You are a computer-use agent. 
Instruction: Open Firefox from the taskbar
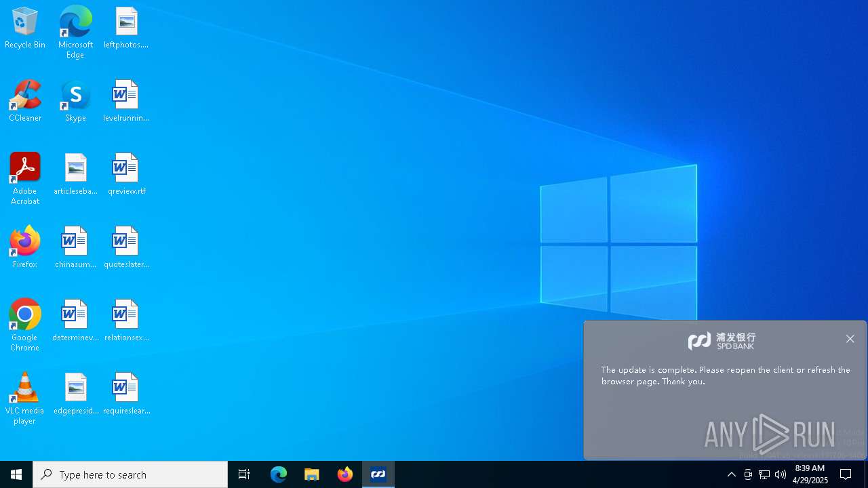(x=345, y=474)
